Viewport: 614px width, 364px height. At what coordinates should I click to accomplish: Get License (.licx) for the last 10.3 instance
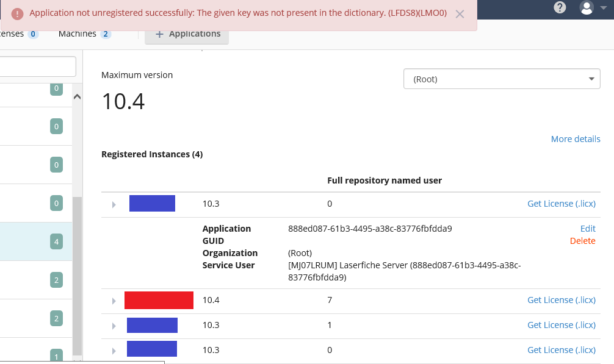click(561, 350)
